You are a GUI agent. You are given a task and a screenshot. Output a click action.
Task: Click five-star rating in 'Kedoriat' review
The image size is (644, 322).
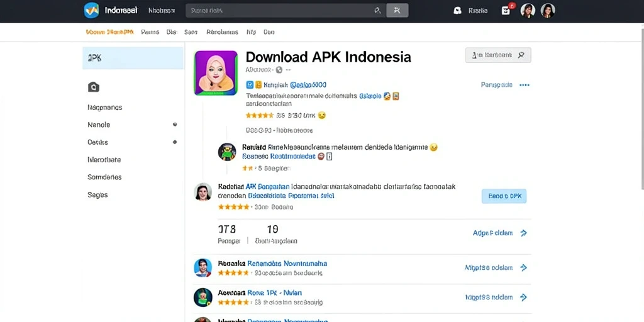pyautogui.click(x=234, y=207)
